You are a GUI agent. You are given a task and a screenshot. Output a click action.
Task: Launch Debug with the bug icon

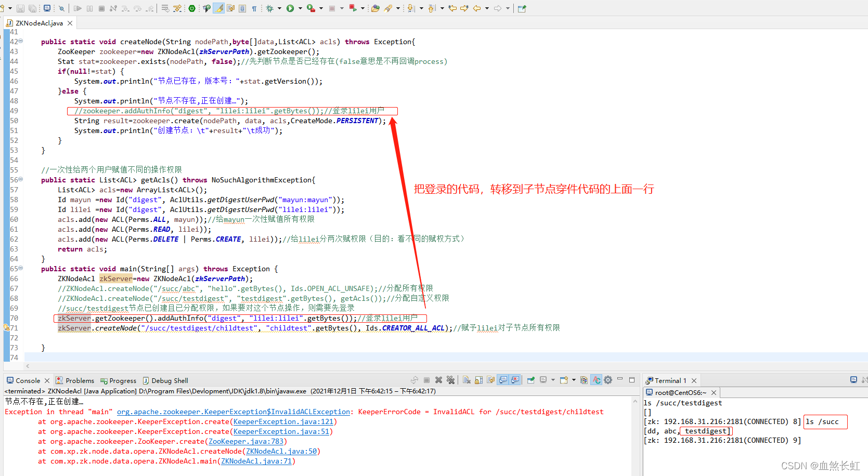click(x=269, y=8)
